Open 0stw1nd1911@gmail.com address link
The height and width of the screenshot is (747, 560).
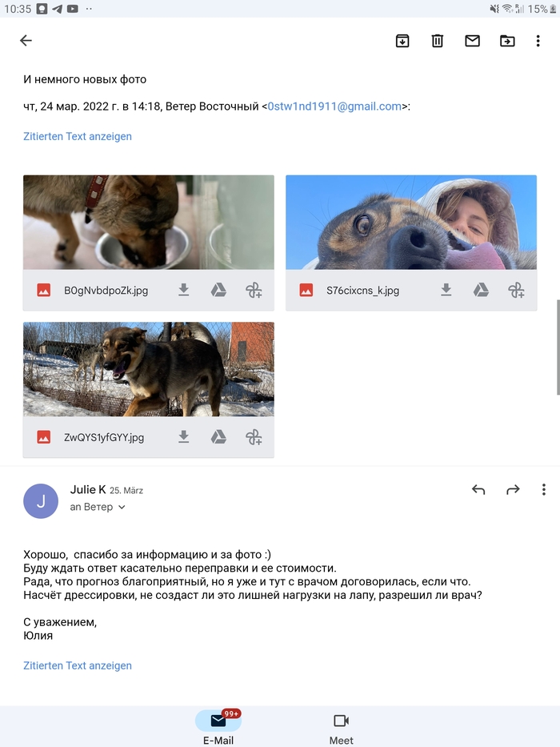[x=334, y=106]
